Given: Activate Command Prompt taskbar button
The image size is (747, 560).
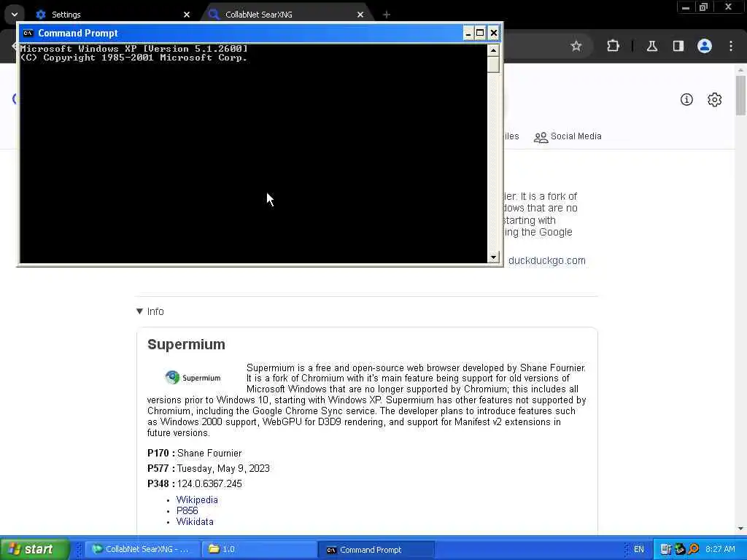Looking at the screenshot, I should tap(376, 549).
